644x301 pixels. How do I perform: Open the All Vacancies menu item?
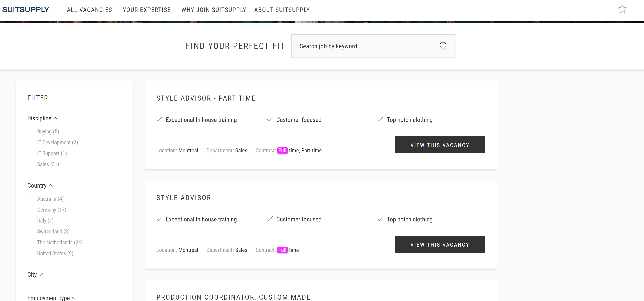pyautogui.click(x=89, y=10)
